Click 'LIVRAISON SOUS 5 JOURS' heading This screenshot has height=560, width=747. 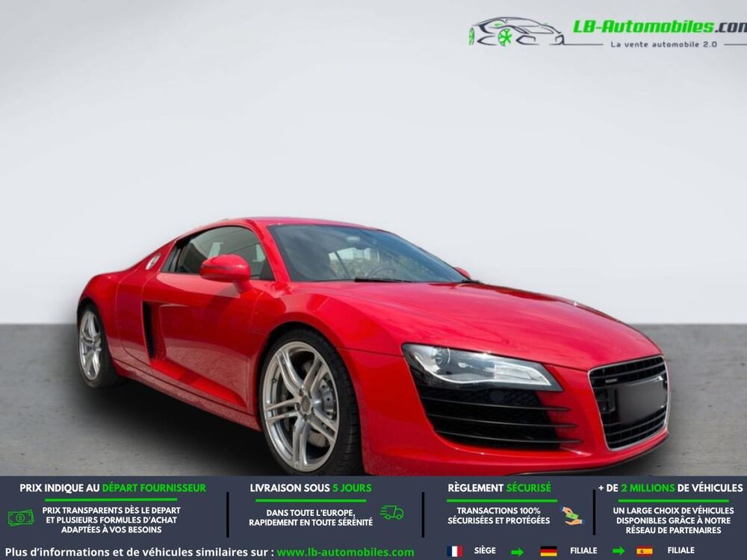click(311, 488)
